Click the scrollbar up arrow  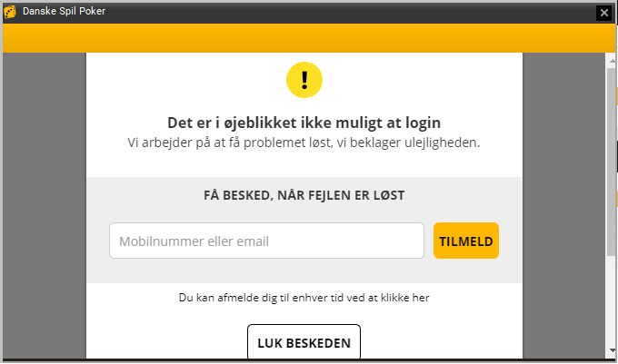[612, 61]
